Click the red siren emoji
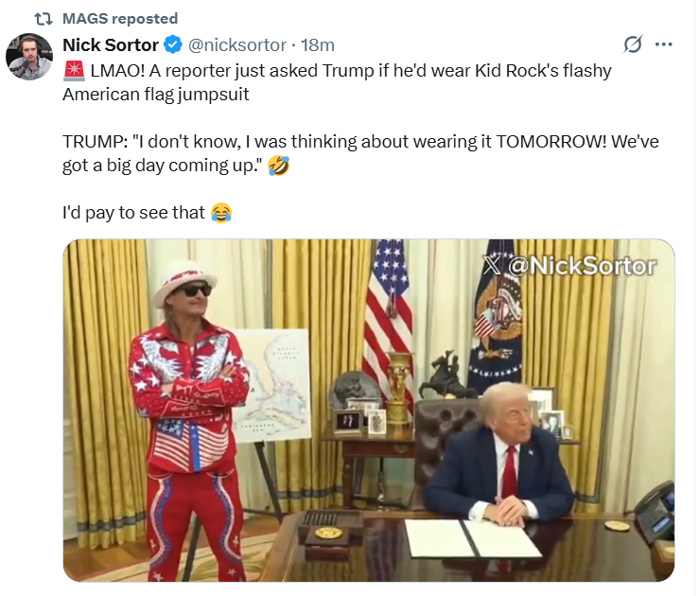 tap(74, 71)
